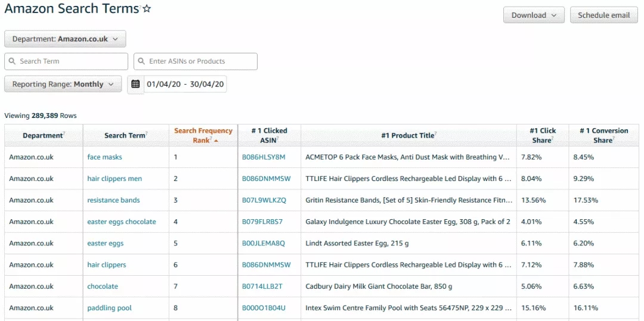
Task: Focus the Enter ASINs or Products field
Action: 196,61
